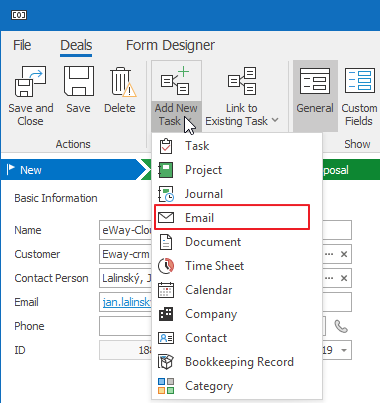The image size is (380, 403).
Task: Click the Save and Close icon
Action: (x=30, y=81)
